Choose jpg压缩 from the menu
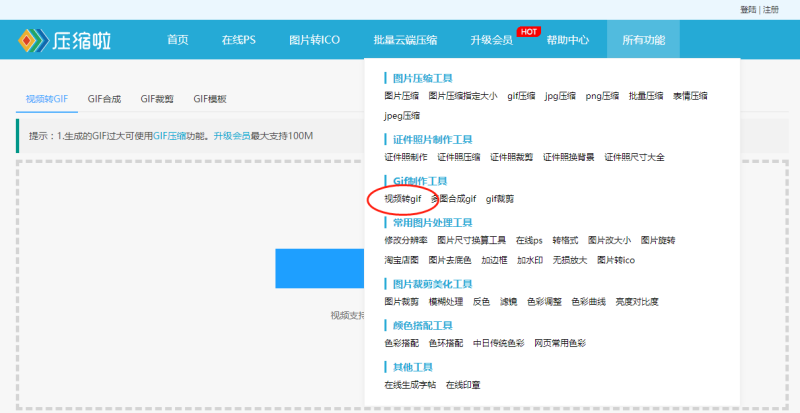The image size is (800, 413). pyautogui.click(x=560, y=95)
